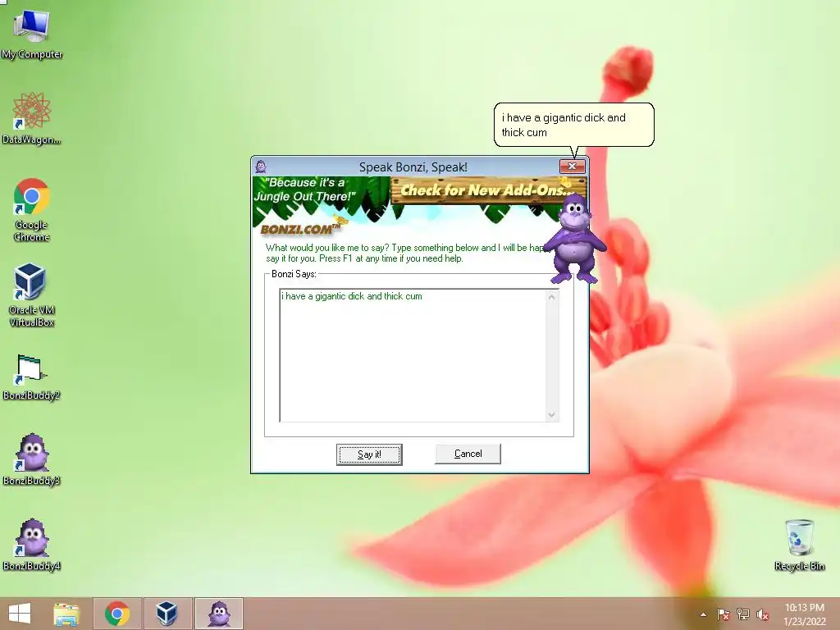The height and width of the screenshot is (630, 840).
Task: Show hidden system tray icons
Action: 703,614
